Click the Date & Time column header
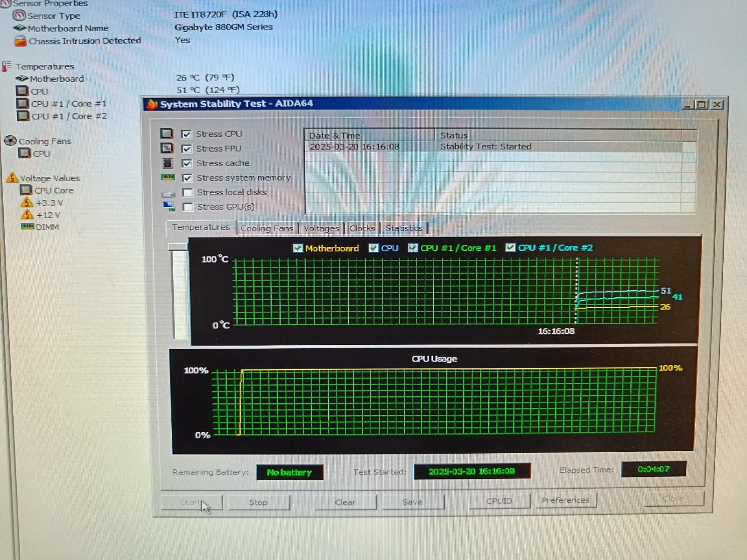Screen dimensions: 747x560 tap(370, 135)
